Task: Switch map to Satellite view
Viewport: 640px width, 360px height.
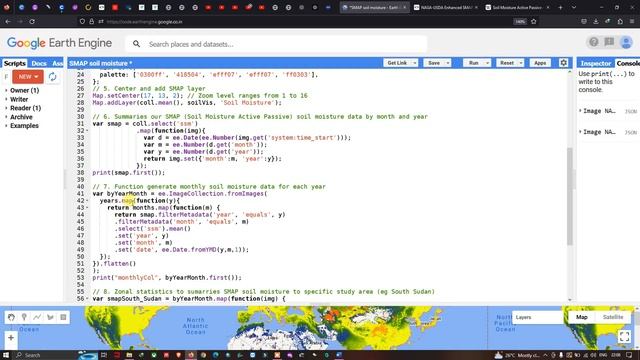Action: (613, 317)
